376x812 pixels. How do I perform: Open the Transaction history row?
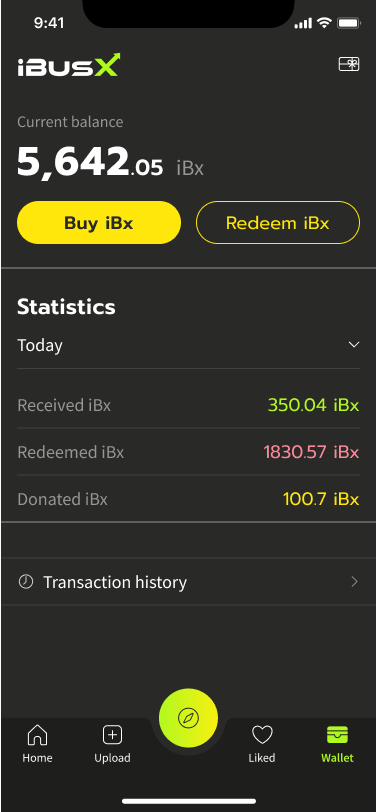point(188,582)
